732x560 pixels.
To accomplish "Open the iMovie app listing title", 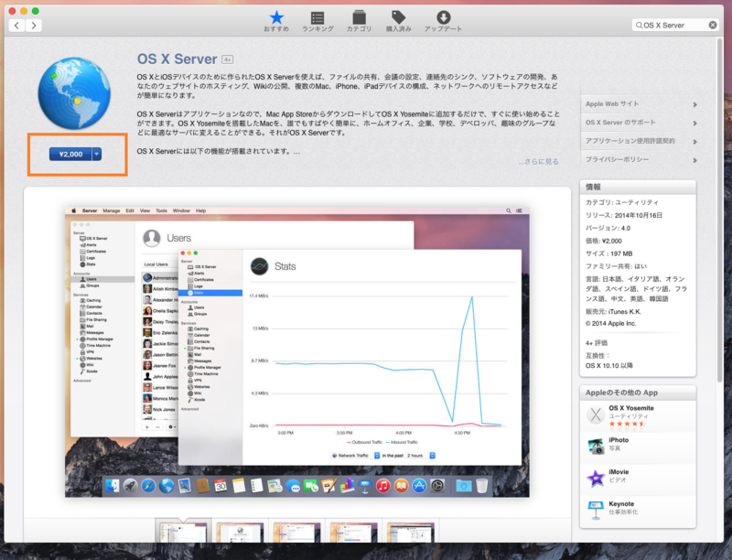I will (619, 472).
